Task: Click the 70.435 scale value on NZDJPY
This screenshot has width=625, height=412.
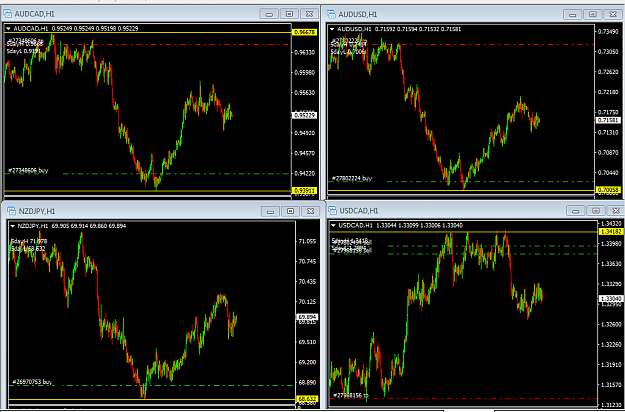Action: point(307,282)
